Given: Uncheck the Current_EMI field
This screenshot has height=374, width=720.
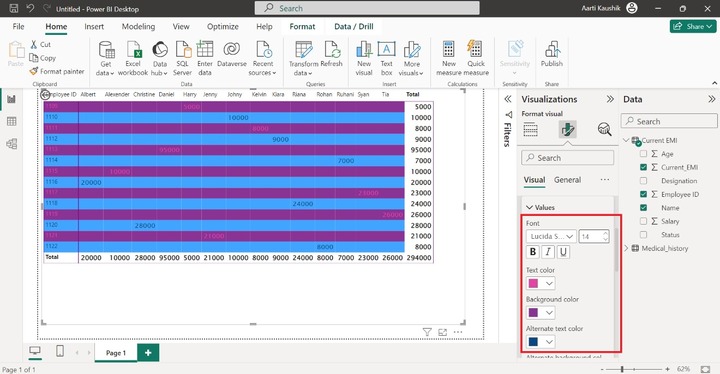Looking at the screenshot, I should 643,167.
